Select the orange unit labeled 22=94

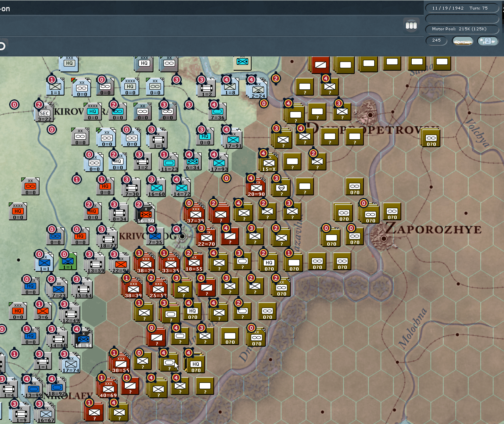point(121,264)
